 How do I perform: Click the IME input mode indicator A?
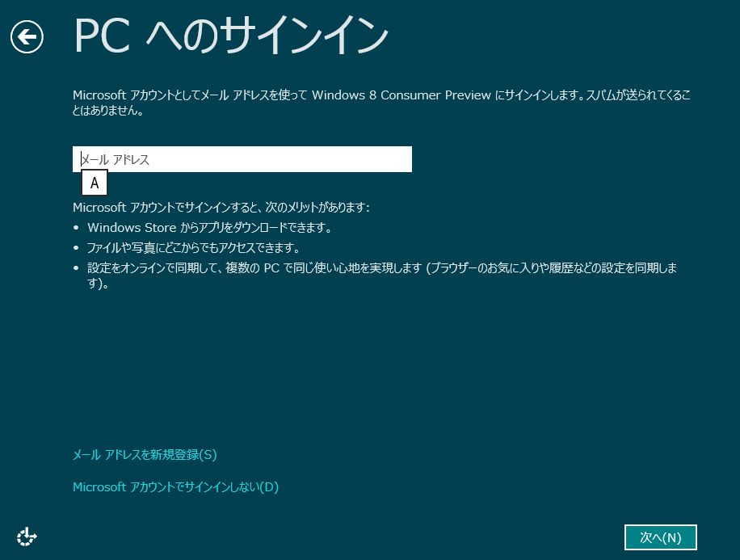tap(95, 183)
